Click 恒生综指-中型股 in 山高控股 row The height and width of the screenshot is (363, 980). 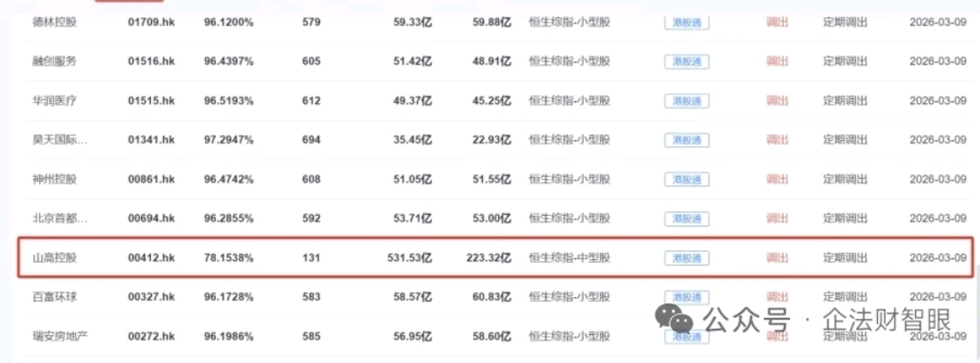570,257
